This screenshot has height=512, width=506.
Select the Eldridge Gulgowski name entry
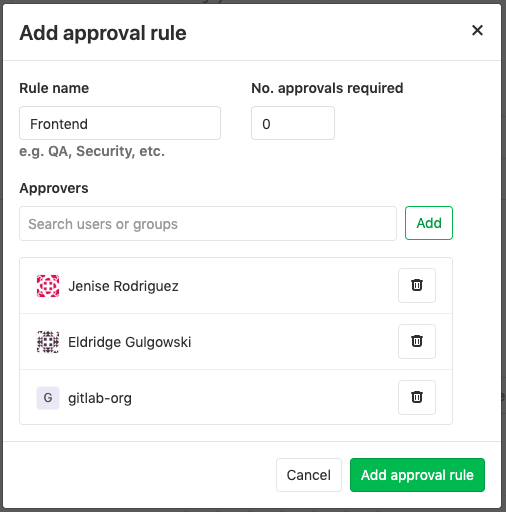pos(130,342)
